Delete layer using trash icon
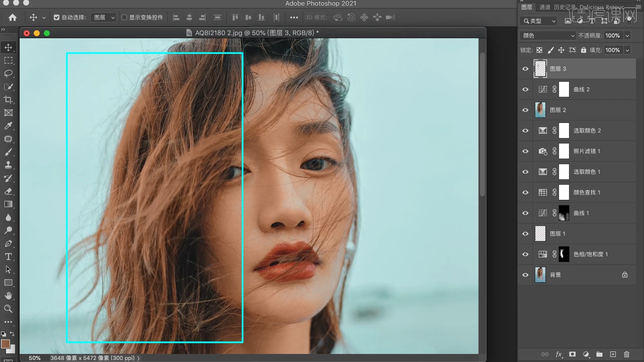The width and height of the screenshot is (644, 362). (x=627, y=354)
